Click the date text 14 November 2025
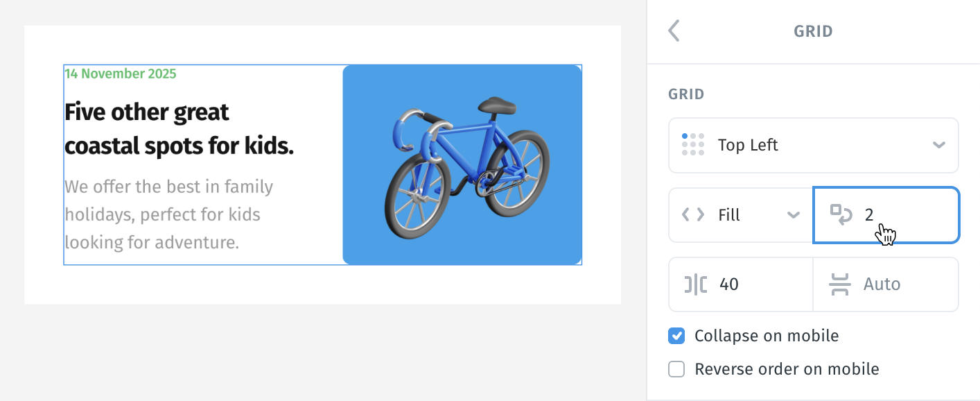The height and width of the screenshot is (401, 980). pyautogui.click(x=121, y=74)
